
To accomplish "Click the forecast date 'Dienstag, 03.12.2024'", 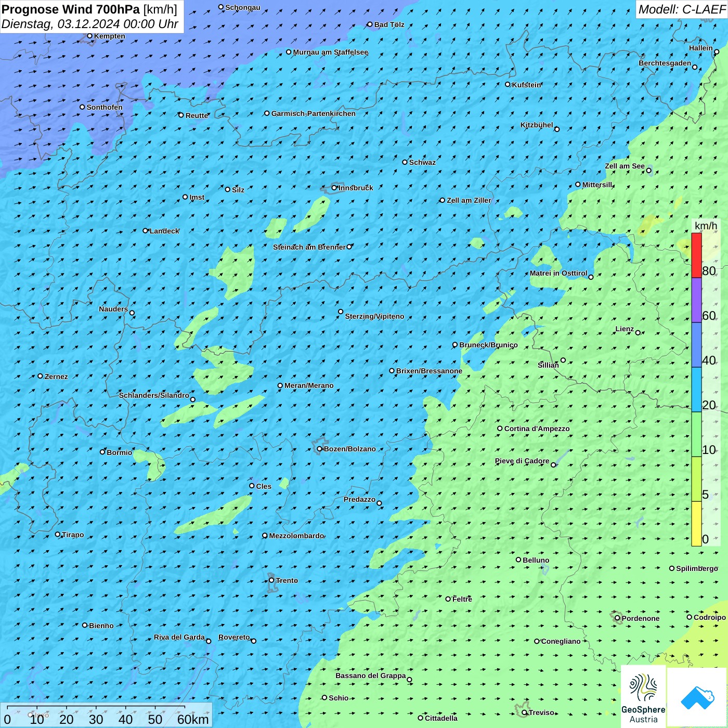I will tap(61, 24).
